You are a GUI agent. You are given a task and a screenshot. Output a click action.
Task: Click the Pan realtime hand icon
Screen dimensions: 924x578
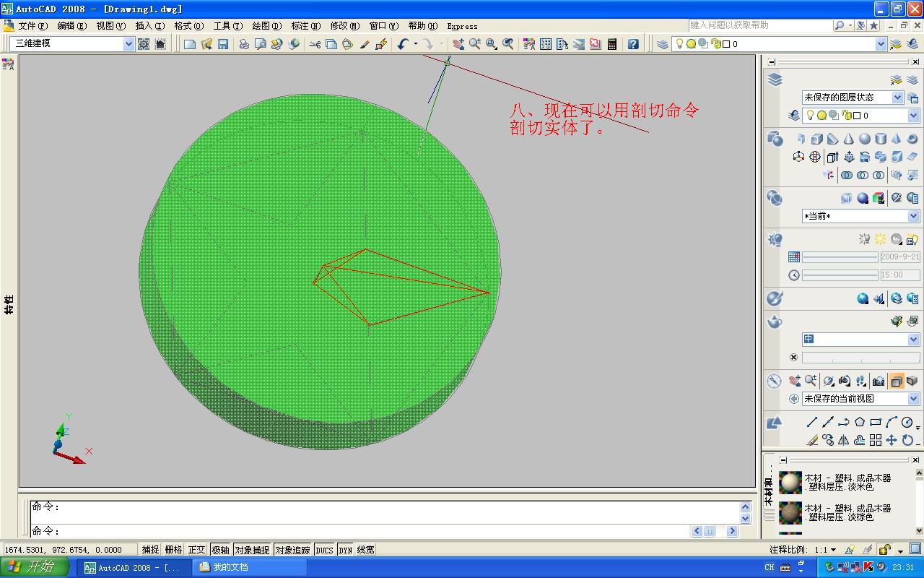tap(458, 44)
